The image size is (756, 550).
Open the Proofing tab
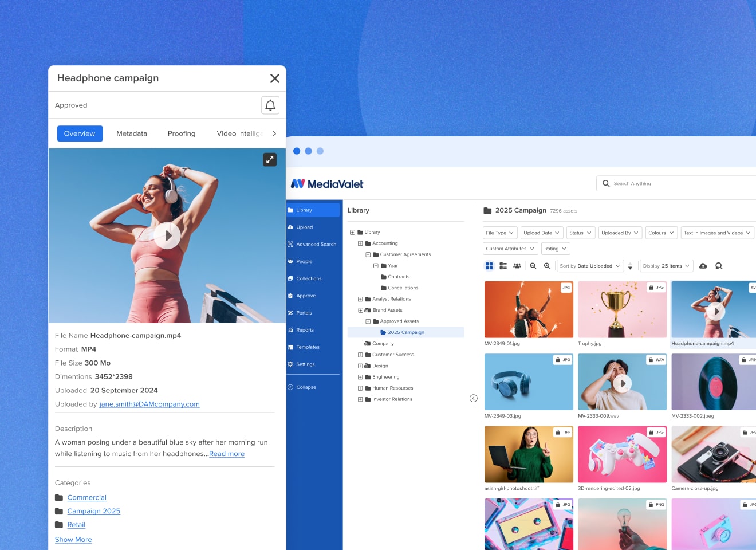(182, 133)
